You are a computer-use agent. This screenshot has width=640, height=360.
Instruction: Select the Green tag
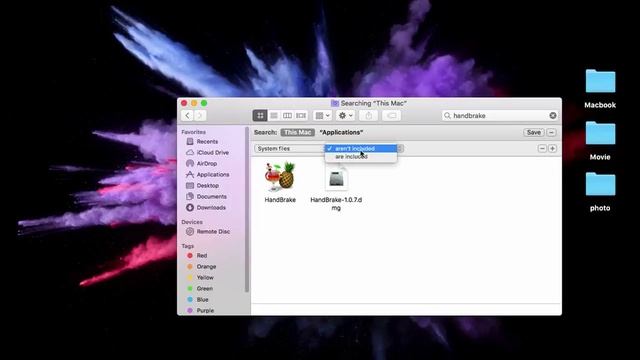coord(200,289)
